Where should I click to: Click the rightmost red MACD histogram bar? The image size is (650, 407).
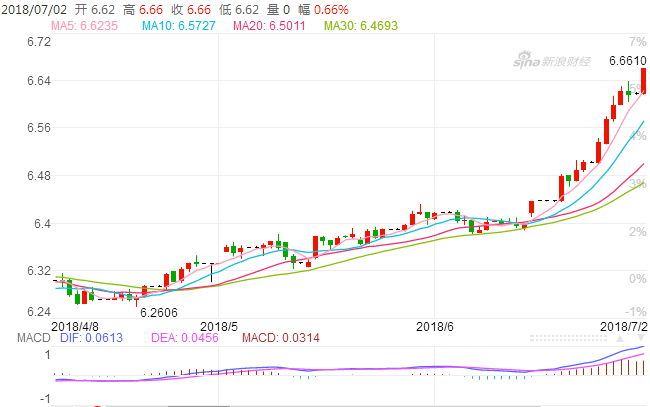pyautogui.click(x=644, y=364)
